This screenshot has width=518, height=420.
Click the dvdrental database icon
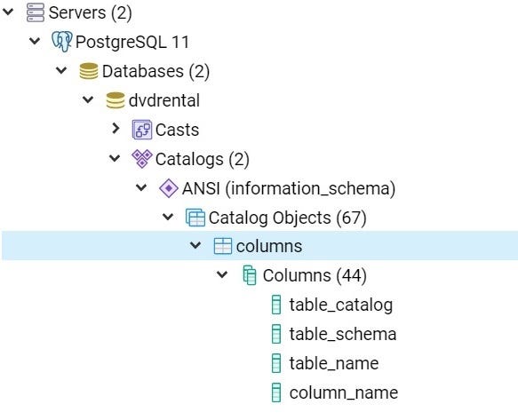coord(116,100)
